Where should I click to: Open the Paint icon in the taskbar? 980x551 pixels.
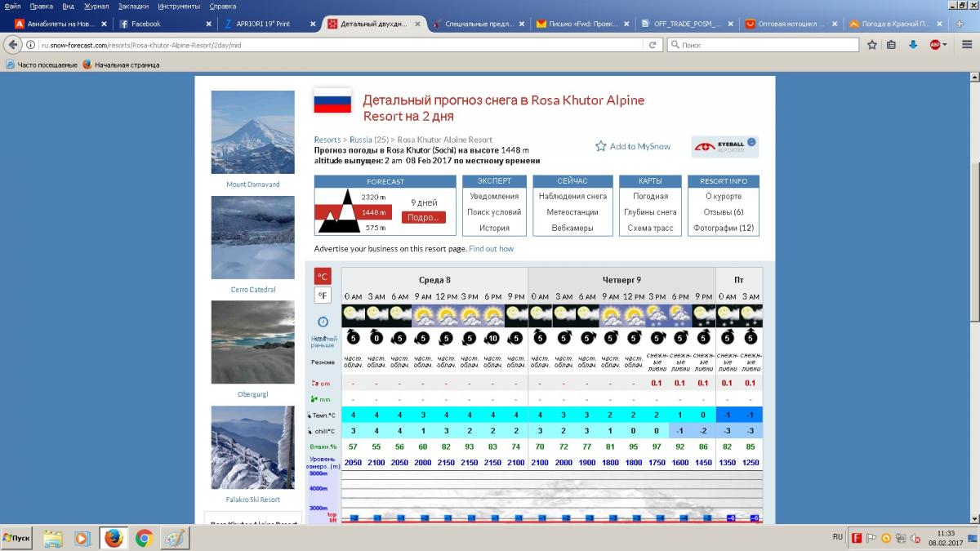[x=175, y=538]
